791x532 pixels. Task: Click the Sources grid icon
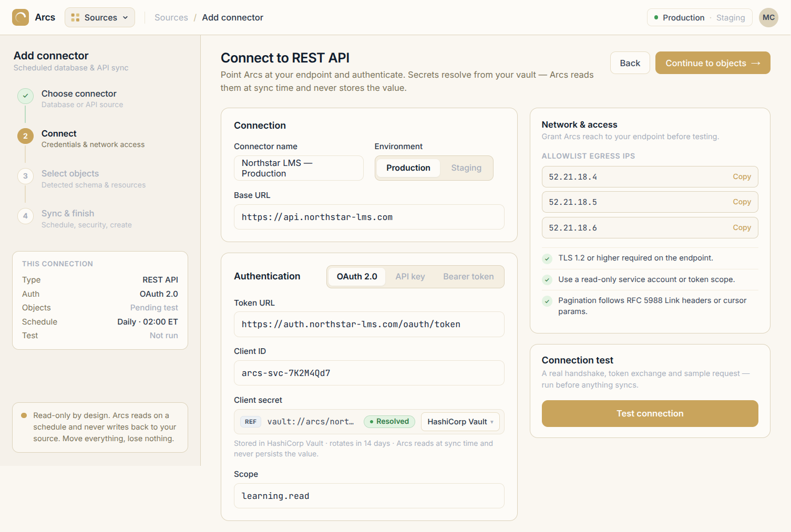[75, 17]
